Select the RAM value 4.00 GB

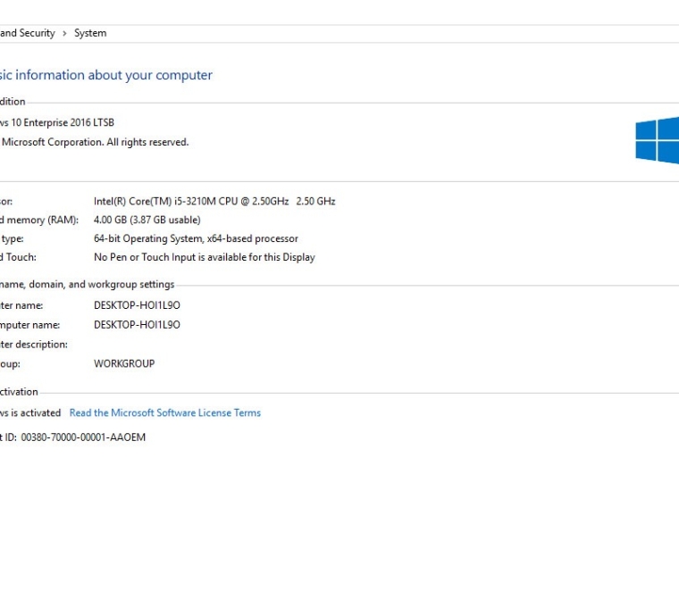point(147,220)
